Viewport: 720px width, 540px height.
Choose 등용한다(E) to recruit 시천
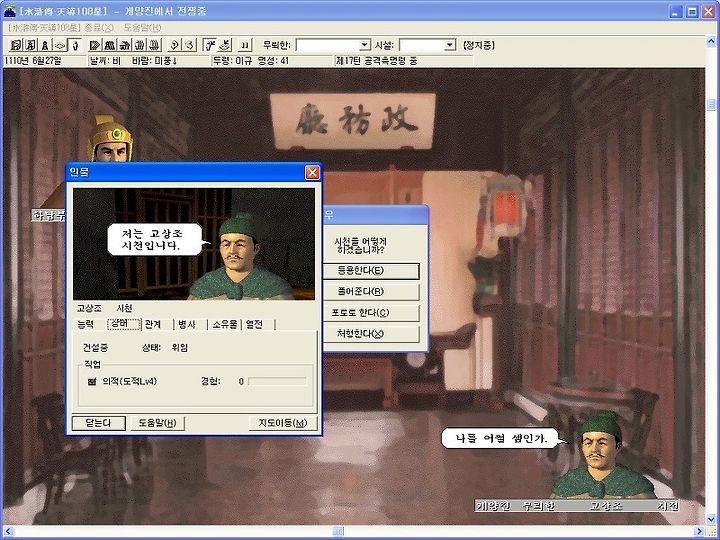pyautogui.click(x=371, y=271)
